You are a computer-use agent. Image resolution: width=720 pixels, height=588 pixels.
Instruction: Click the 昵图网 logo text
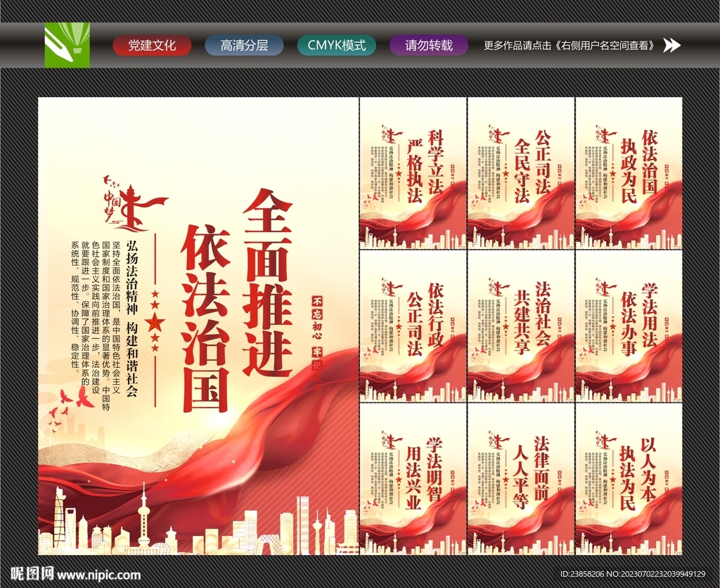(32, 574)
